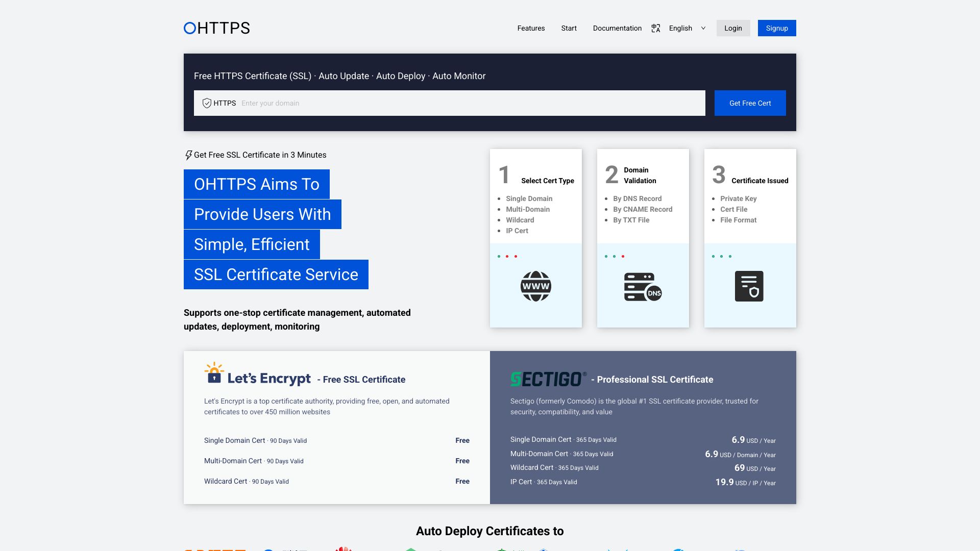Click Sectigo Multi-Domain Cert 365 Days row
The height and width of the screenshot is (551, 980).
click(x=643, y=454)
